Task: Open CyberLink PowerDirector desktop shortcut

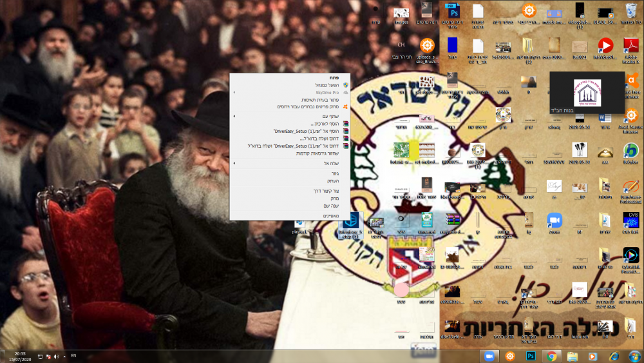Action: (x=630, y=256)
